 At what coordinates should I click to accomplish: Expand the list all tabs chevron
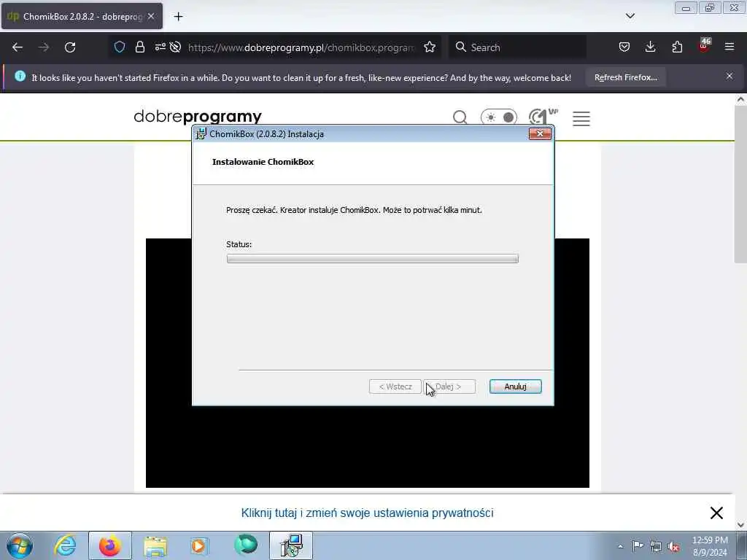630,16
